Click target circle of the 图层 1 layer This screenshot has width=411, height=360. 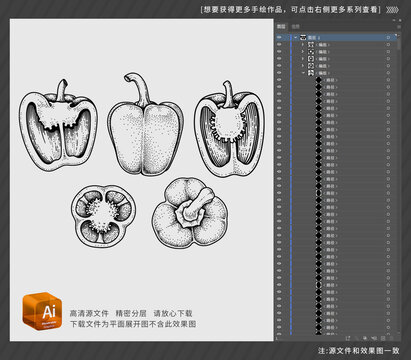[x=388, y=37]
